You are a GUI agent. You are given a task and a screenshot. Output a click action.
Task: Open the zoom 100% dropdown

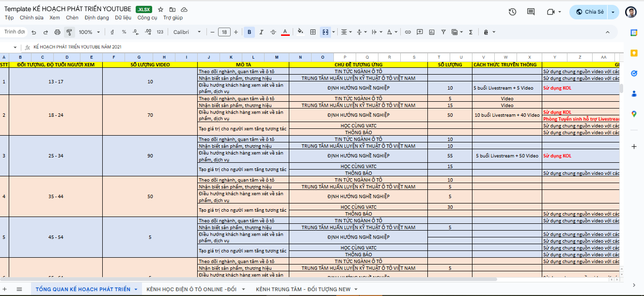90,32
